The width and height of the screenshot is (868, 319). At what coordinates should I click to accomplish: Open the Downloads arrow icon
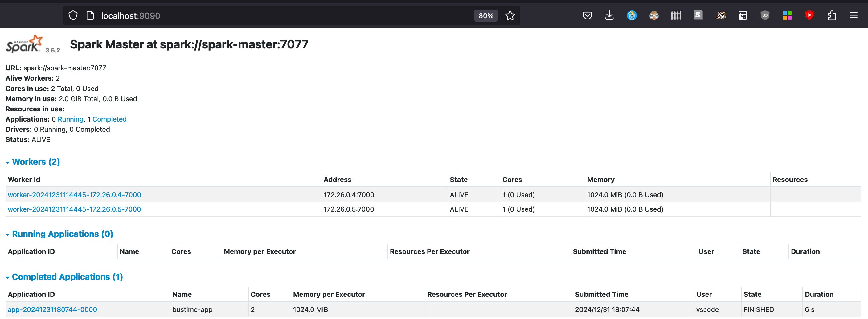(x=609, y=15)
